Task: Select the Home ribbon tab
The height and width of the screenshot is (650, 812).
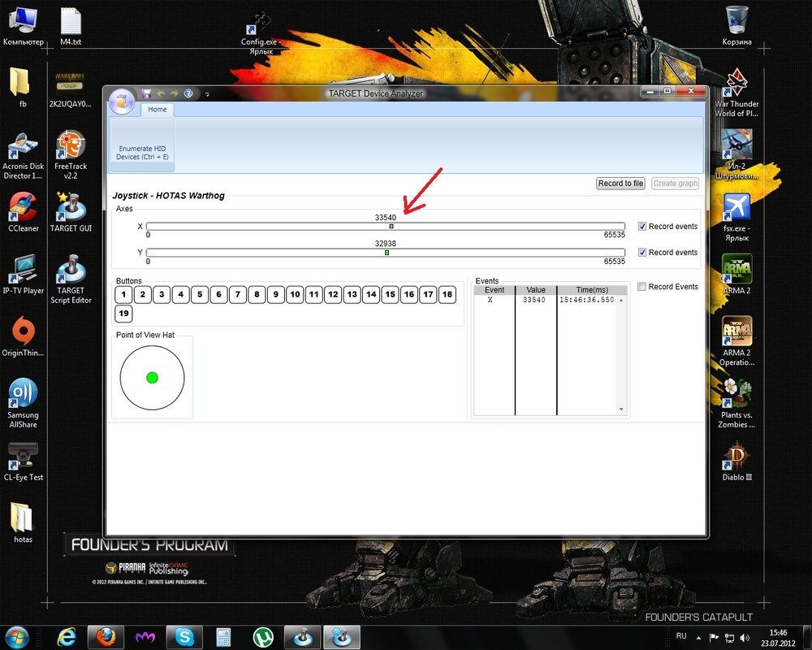Action: click(158, 110)
